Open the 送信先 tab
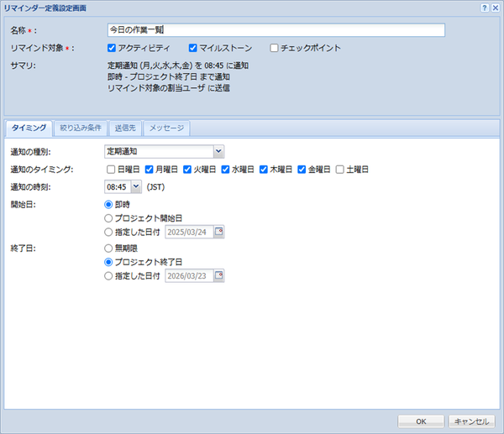 point(124,128)
